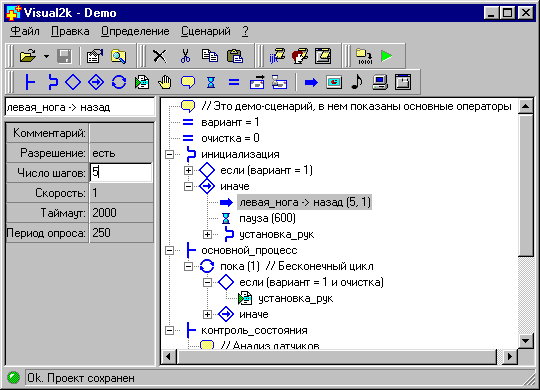Expand the иначе node under пока loop
This screenshot has width=540, height=390.
point(207,315)
